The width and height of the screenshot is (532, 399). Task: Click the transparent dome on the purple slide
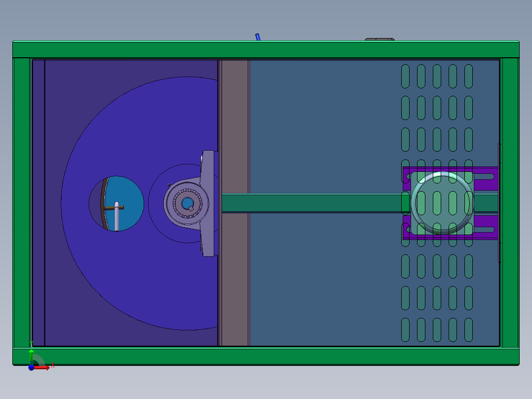click(442, 202)
